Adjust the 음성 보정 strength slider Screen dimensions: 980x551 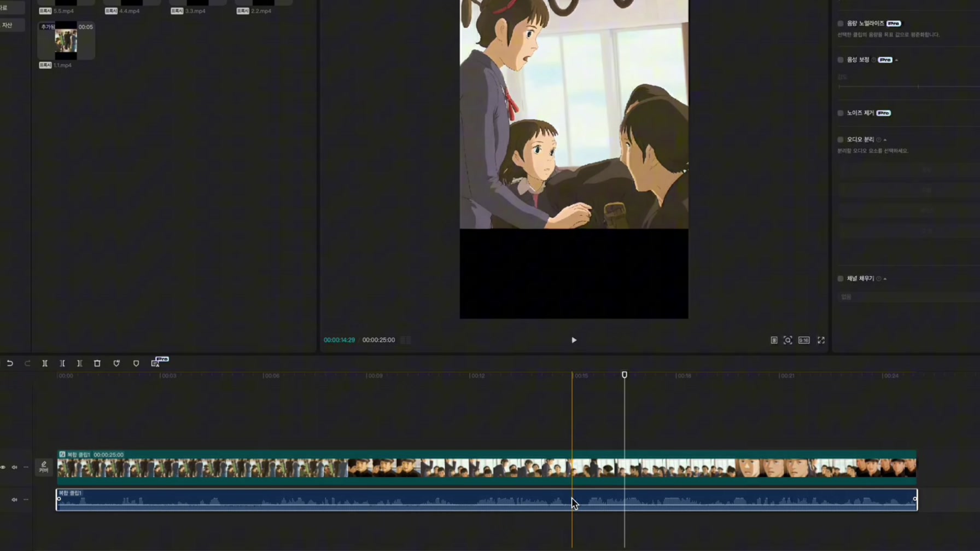(908, 86)
